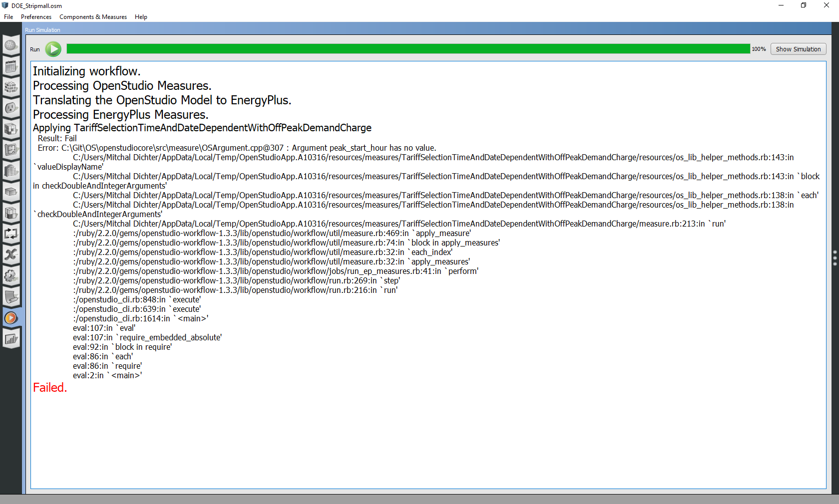Open Output Variables icon in sidebar

tap(11, 254)
